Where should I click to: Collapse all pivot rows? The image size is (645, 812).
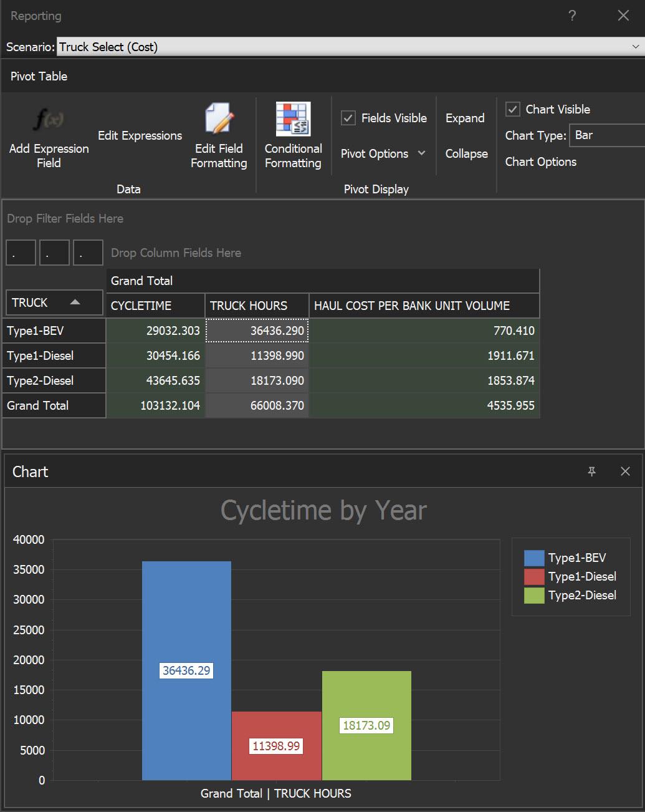[x=466, y=153]
